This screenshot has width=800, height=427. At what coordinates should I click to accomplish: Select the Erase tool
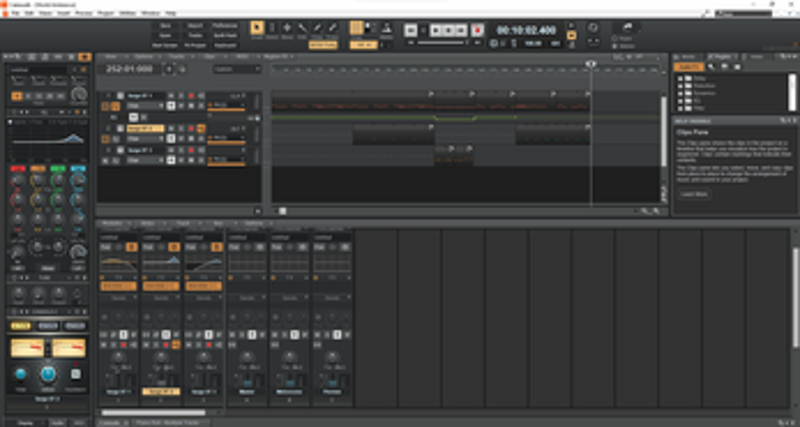(x=332, y=28)
